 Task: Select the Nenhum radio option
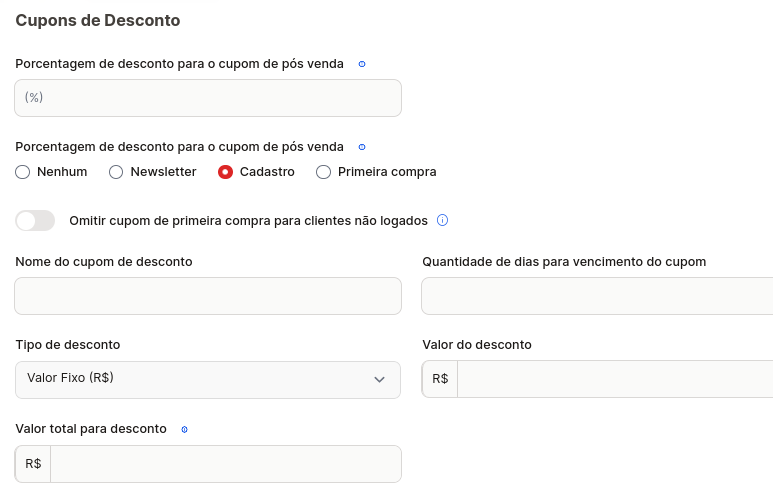pos(23,172)
